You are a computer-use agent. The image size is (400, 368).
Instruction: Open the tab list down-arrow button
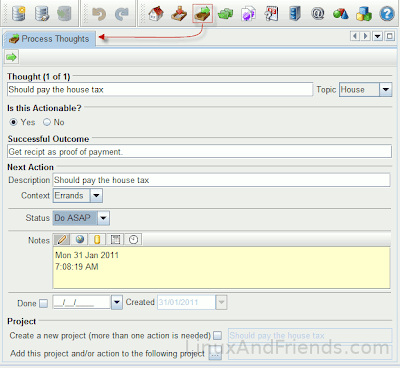[x=378, y=36]
